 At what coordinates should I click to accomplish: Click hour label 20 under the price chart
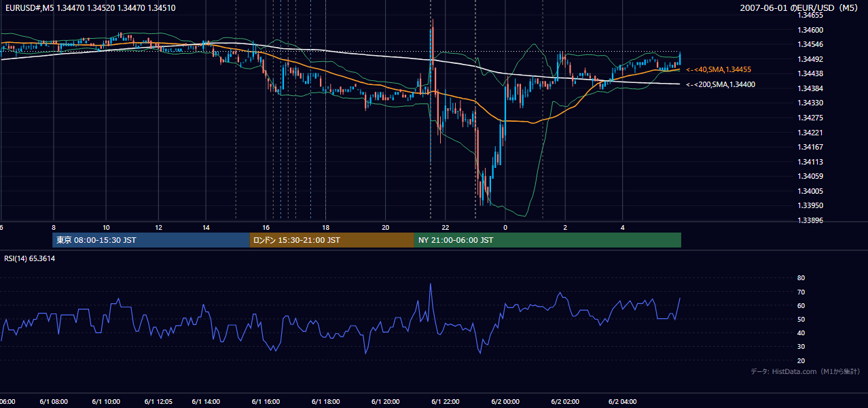pyautogui.click(x=385, y=227)
